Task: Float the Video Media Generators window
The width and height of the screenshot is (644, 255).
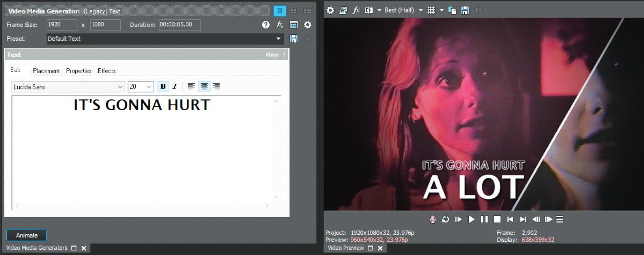Action: [x=74, y=248]
